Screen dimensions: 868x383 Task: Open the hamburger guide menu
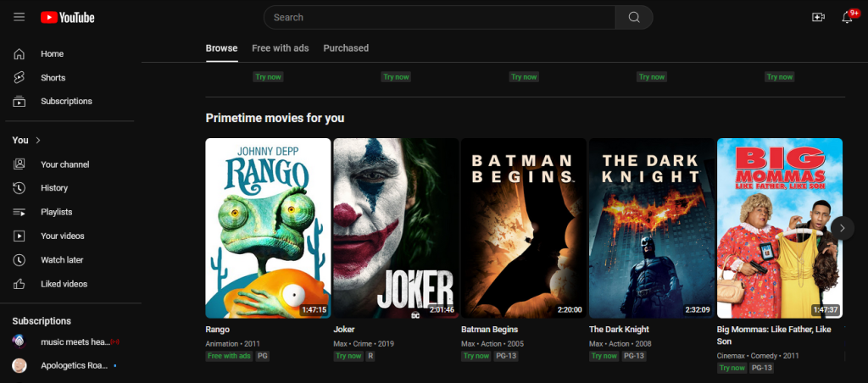(x=19, y=17)
